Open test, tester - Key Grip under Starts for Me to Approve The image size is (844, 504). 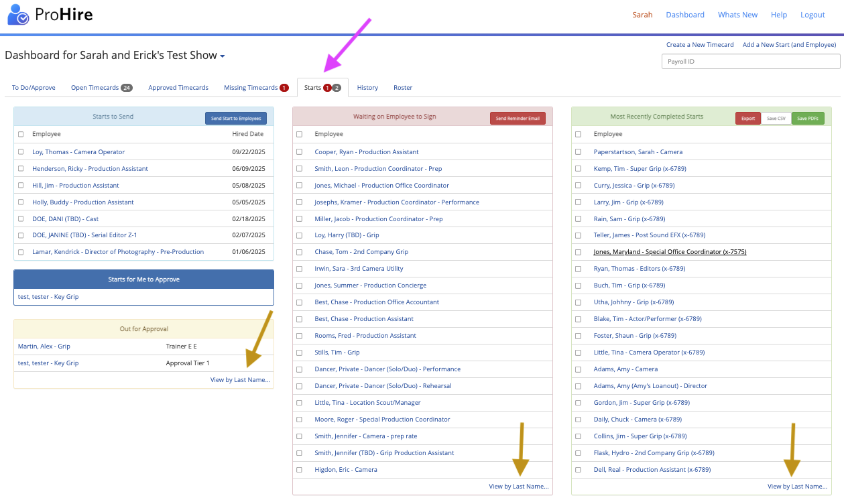(x=48, y=297)
